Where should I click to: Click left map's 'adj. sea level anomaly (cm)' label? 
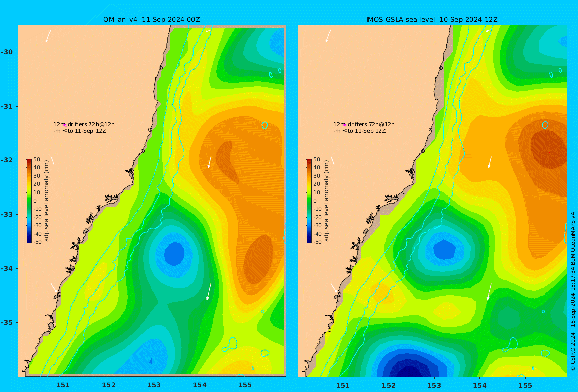coord(46,201)
